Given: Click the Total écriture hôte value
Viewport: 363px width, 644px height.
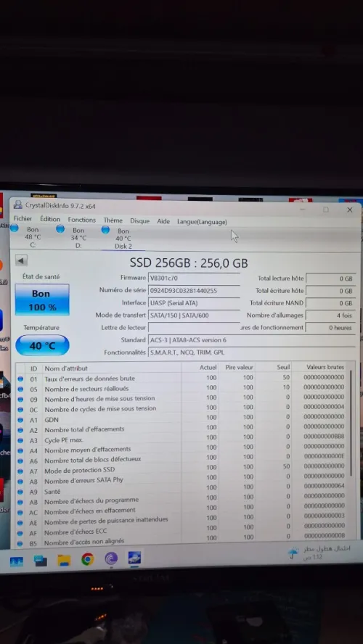Looking at the screenshot, I should 330,291.
